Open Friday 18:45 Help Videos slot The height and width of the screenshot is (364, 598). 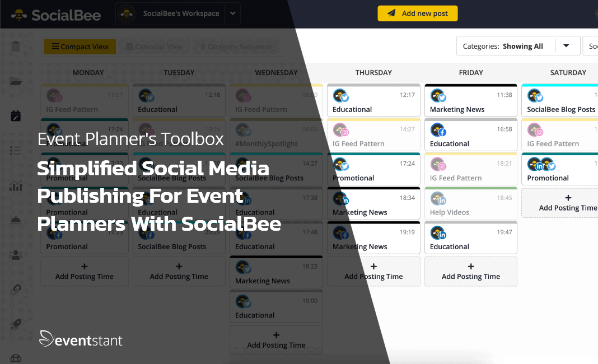[x=471, y=204]
